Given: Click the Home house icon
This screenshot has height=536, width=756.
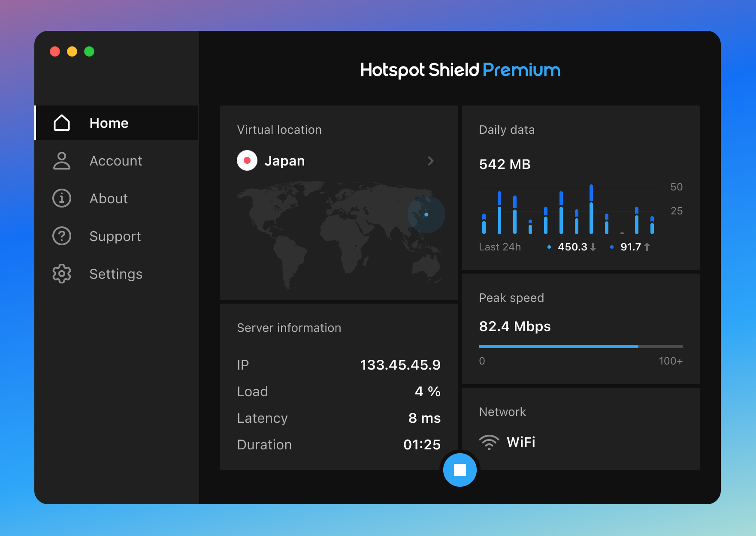Looking at the screenshot, I should point(62,123).
